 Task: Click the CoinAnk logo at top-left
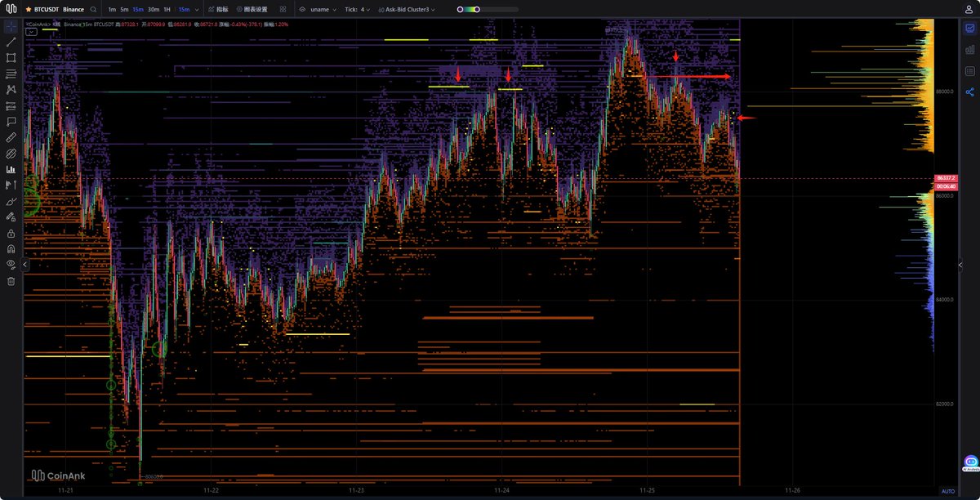(11, 9)
